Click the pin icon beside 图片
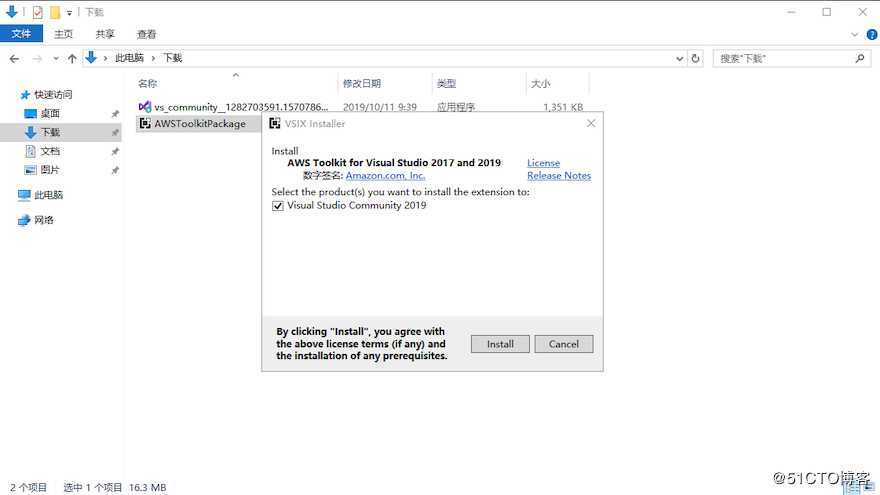The height and width of the screenshot is (495, 880). (x=115, y=170)
